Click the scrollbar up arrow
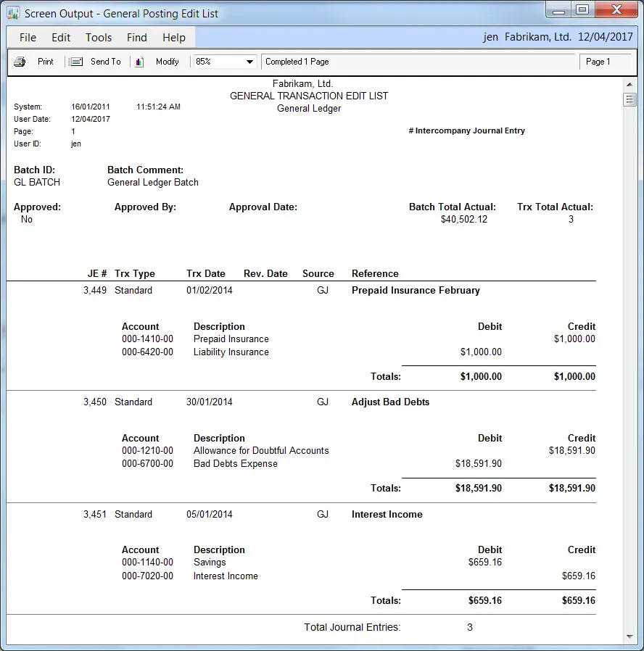The image size is (644, 651). click(629, 83)
